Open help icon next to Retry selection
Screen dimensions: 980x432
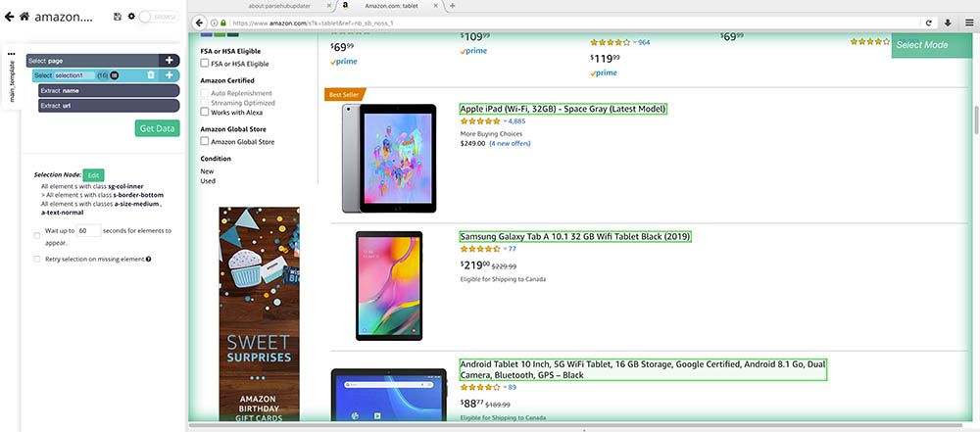[149, 259]
